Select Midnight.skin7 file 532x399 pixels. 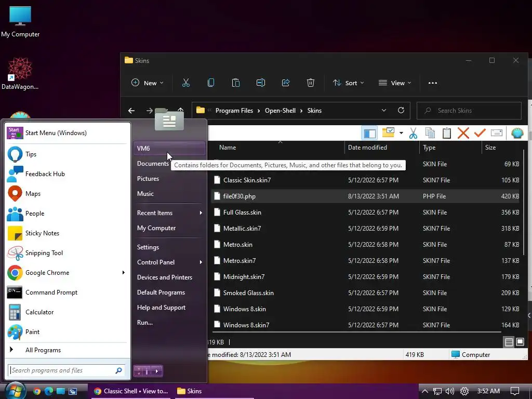click(365, 277)
